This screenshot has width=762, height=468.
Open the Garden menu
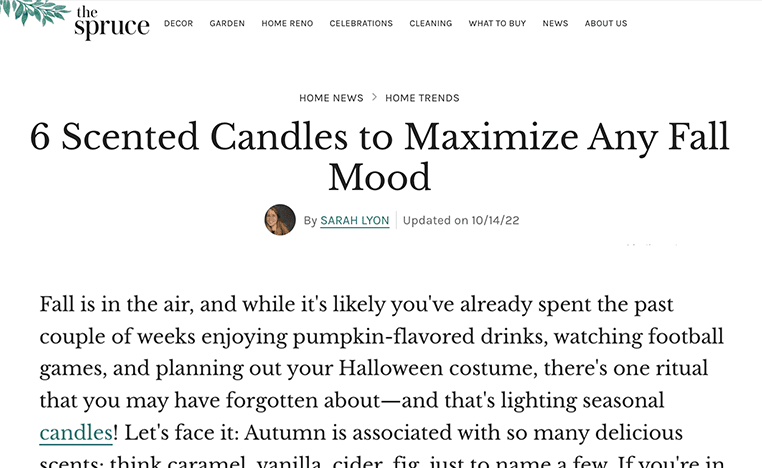(x=227, y=23)
